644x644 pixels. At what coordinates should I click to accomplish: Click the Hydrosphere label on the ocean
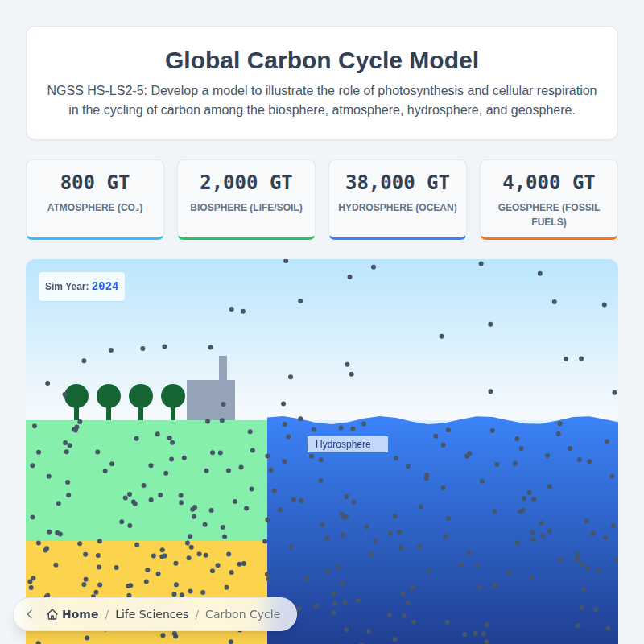(348, 444)
